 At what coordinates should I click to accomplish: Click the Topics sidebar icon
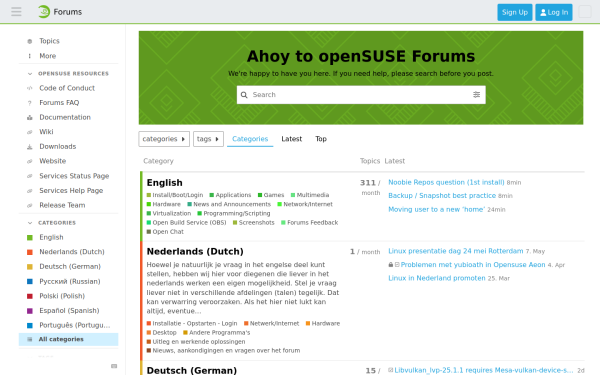tap(30, 41)
